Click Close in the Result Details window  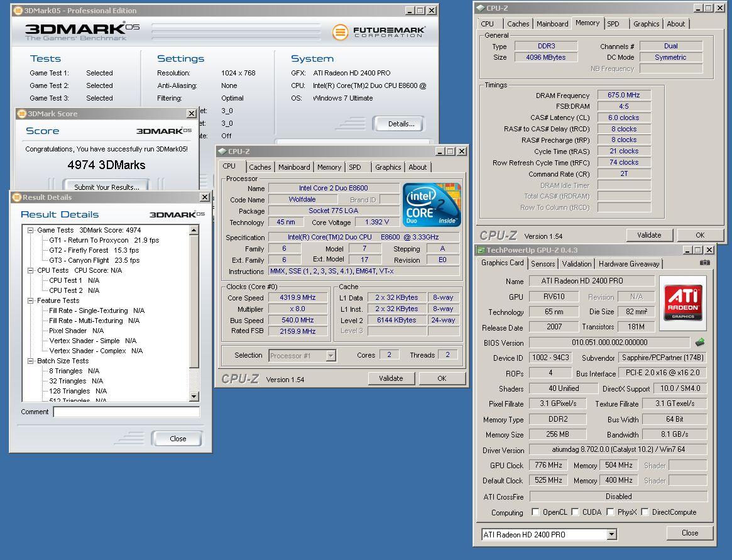tap(177, 439)
